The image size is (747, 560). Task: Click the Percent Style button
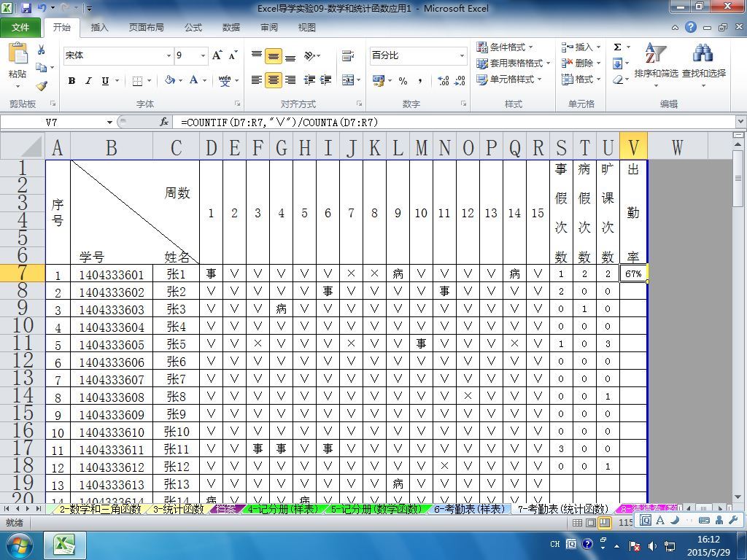[403, 80]
